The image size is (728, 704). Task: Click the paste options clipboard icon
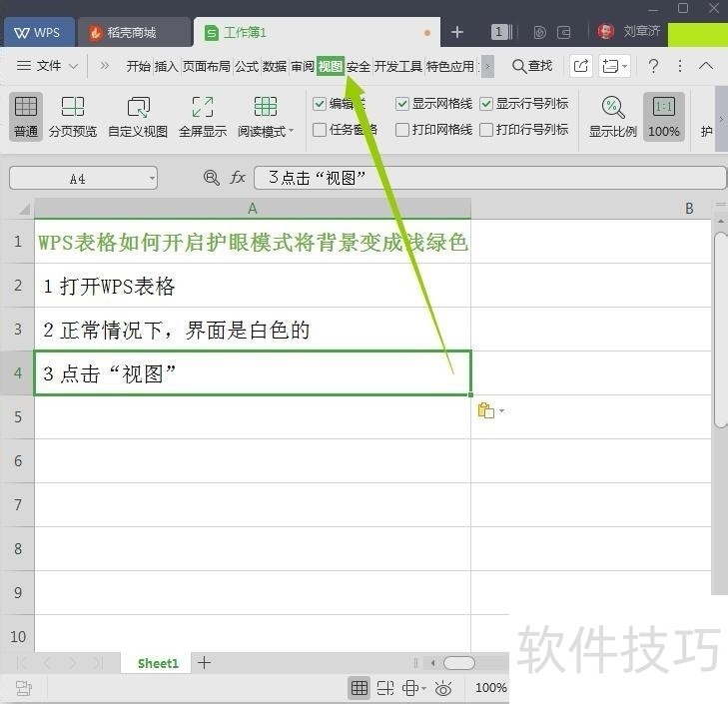pyautogui.click(x=486, y=410)
